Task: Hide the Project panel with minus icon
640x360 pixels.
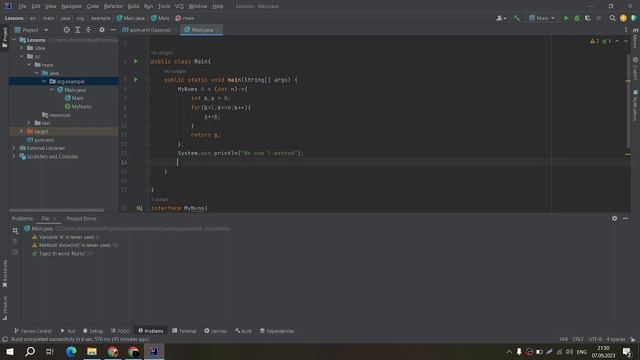Action: click(x=113, y=30)
